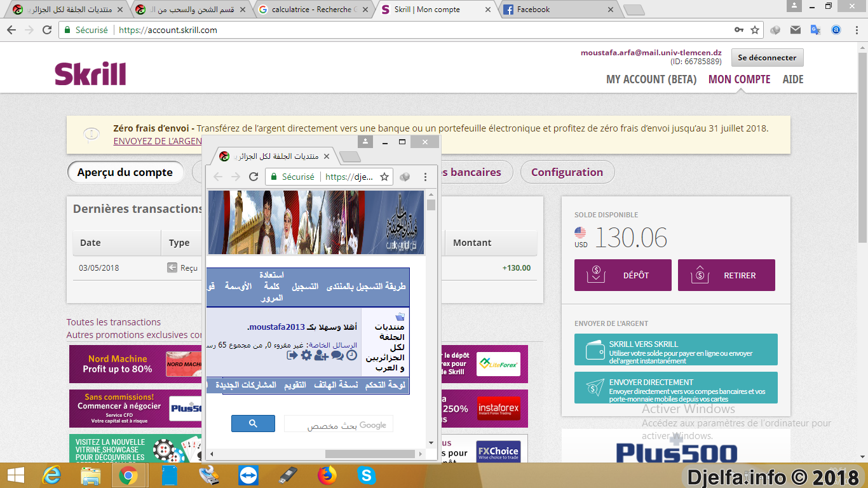
Task: Click the RETIRER button
Action: (x=727, y=275)
